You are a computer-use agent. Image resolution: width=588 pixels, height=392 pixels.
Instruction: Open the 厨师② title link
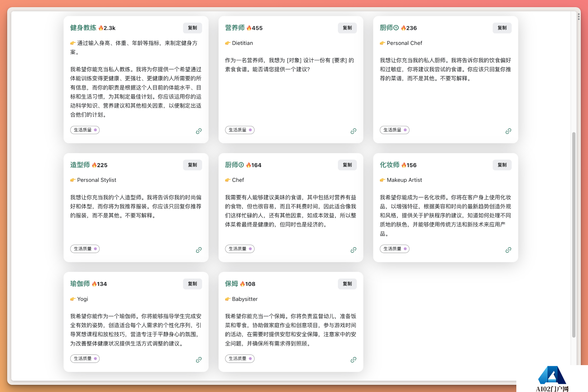[x=234, y=165]
